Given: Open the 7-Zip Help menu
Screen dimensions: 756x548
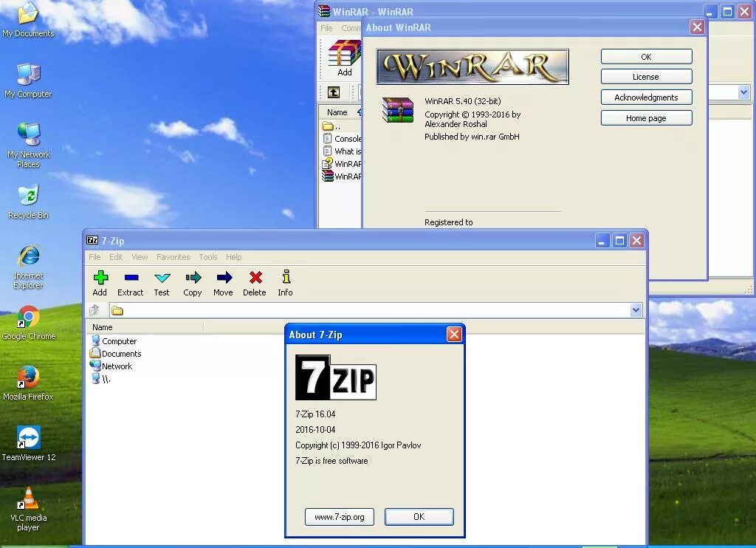Looking at the screenshot, I should point(234,257).
